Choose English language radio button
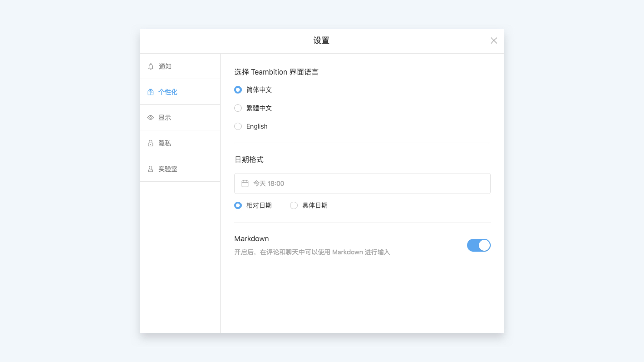The width and height of the screenshot is (644, 362). point(238,126)
